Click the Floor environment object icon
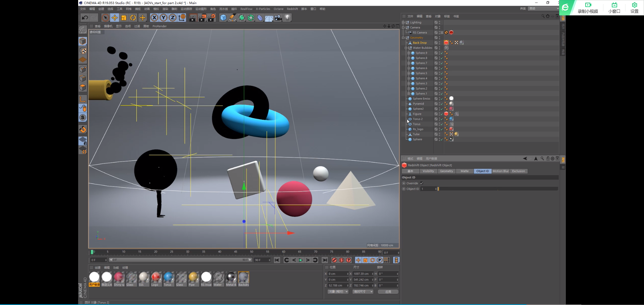Screen dimensions: 644x305 coord(269,18)
